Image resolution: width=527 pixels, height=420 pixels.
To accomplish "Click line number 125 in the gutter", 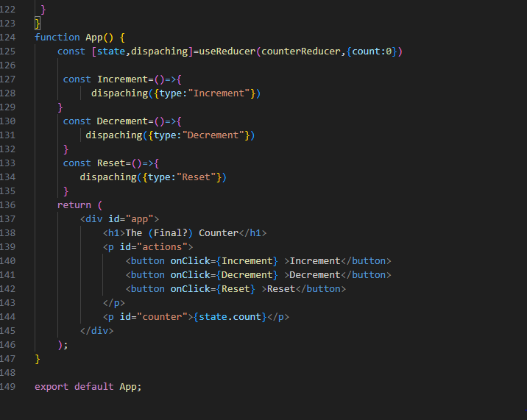I will click(7, 51).
